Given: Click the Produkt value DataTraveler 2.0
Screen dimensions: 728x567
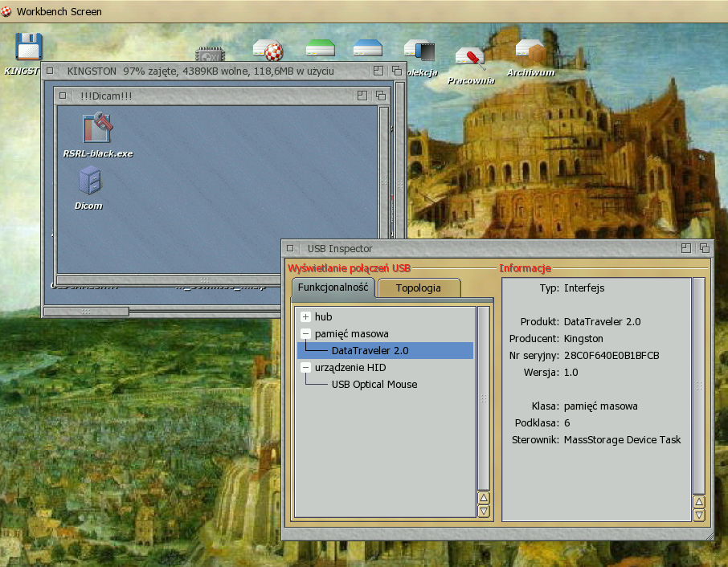Looking at the screenshot, I should [602, 321].
